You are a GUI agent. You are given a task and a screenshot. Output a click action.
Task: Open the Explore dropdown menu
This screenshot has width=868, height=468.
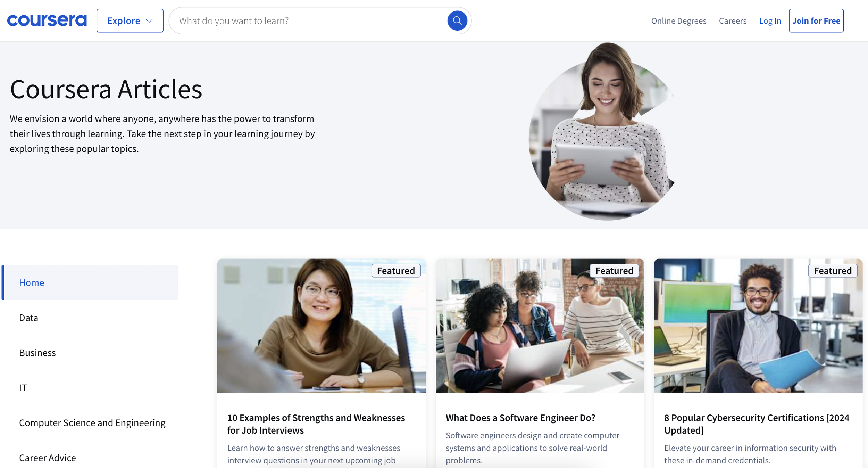point(130,21)
